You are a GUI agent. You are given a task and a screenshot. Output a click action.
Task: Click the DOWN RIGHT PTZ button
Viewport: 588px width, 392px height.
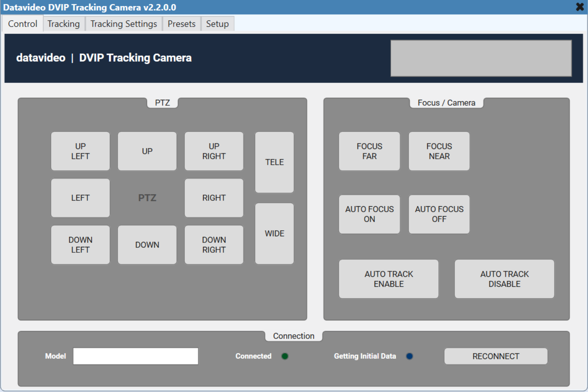(214, 245)
